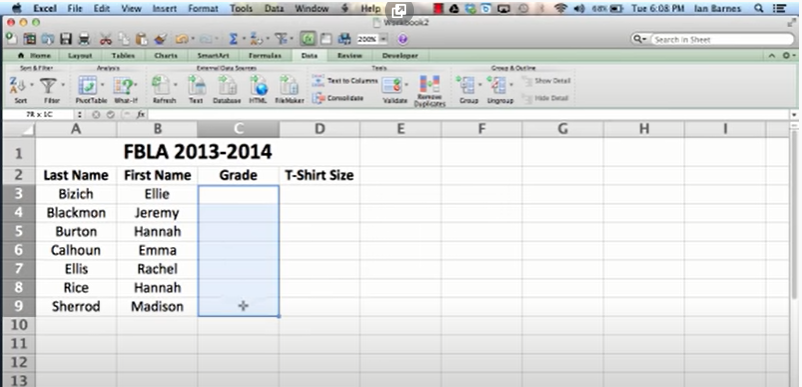Select column D header

click(320, 129)
